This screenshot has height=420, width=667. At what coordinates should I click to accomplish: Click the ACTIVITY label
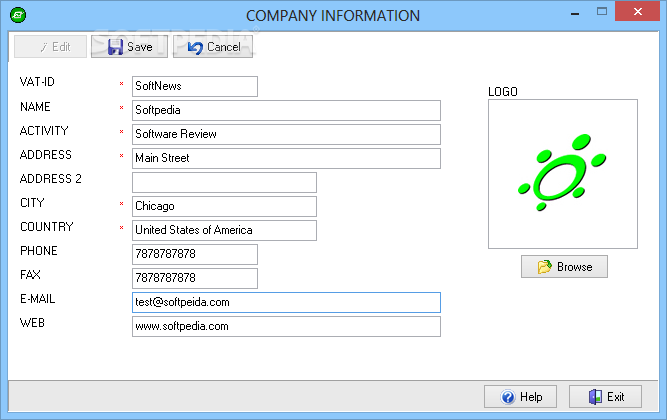tap(44, 131)
